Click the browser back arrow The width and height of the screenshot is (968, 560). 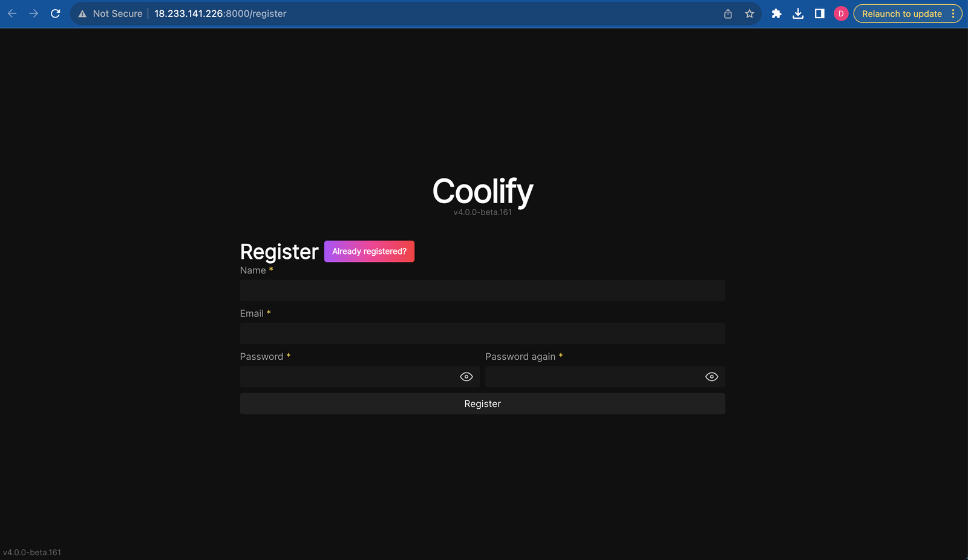12,13
